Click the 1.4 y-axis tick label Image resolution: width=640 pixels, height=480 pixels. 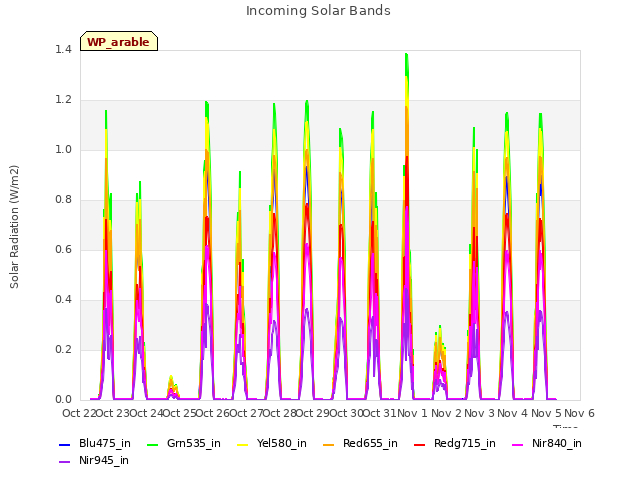(x=63, y=50)
